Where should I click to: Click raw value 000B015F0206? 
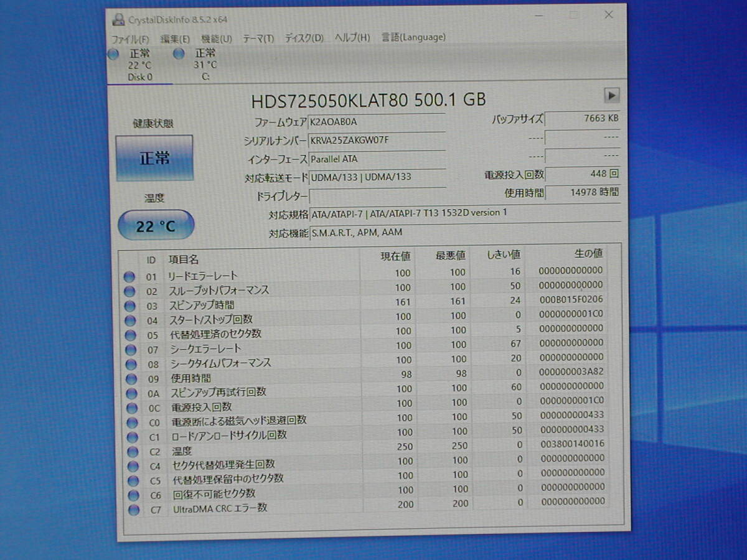572,299
